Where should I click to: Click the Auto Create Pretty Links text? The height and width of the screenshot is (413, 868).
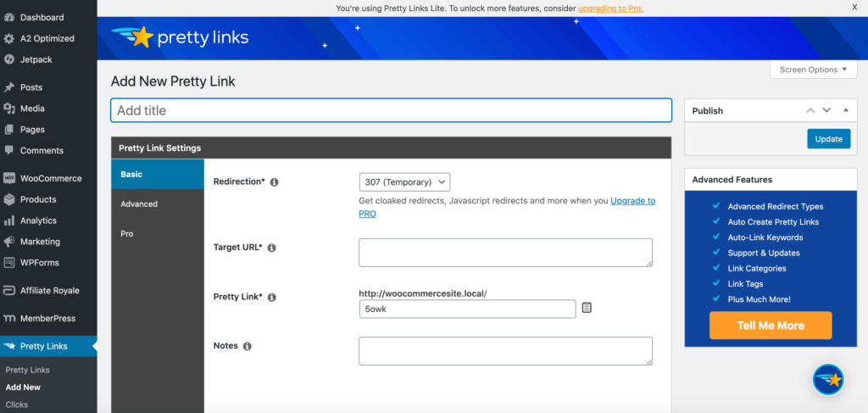(x=773, y=222)
